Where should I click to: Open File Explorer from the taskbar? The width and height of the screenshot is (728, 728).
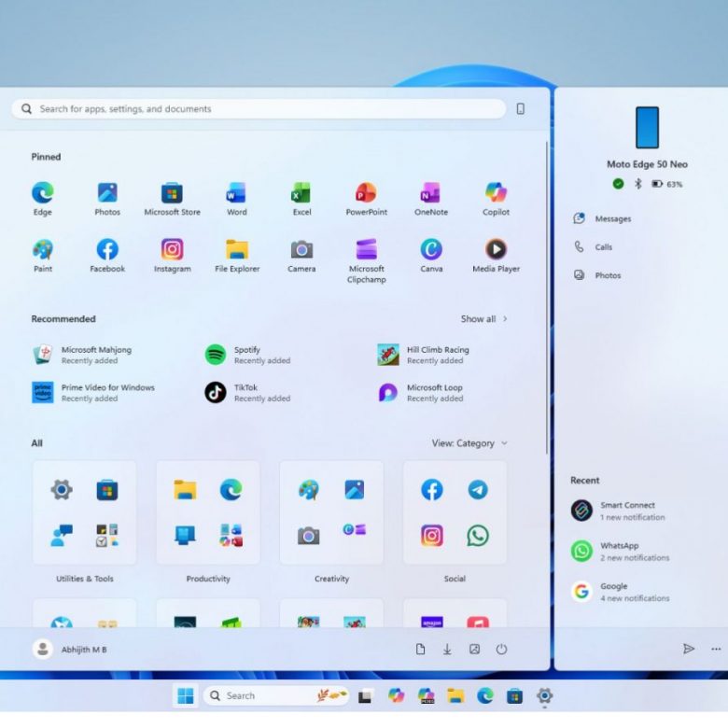point(455,695)
